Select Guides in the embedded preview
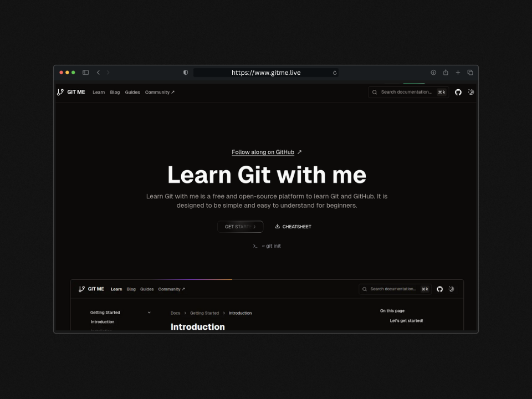 coord(147,289)
